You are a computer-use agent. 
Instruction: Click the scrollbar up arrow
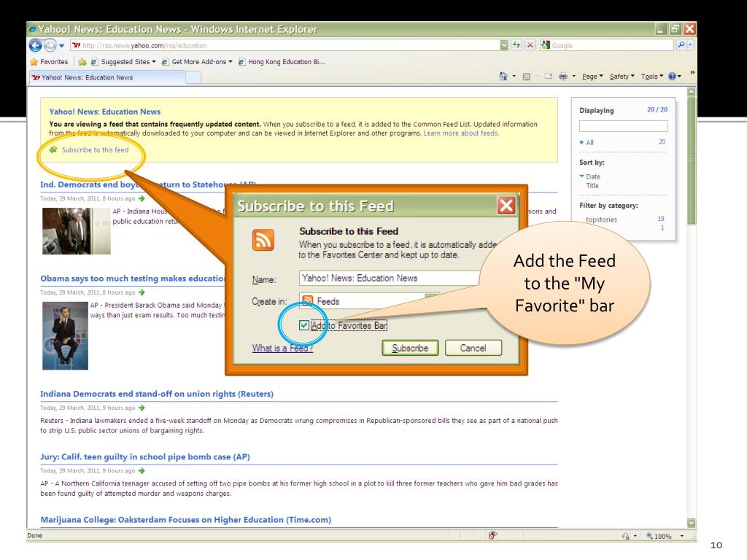pos(692,91)
